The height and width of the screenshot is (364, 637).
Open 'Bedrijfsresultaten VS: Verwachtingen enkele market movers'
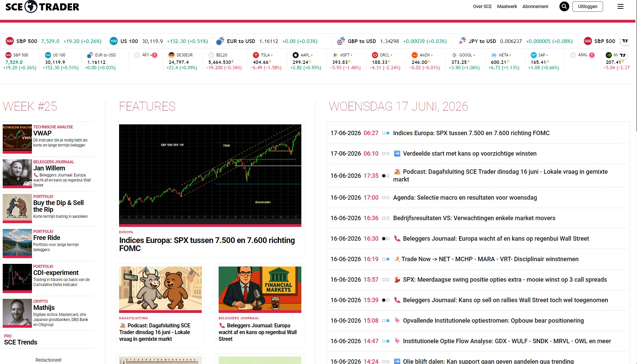474,218
